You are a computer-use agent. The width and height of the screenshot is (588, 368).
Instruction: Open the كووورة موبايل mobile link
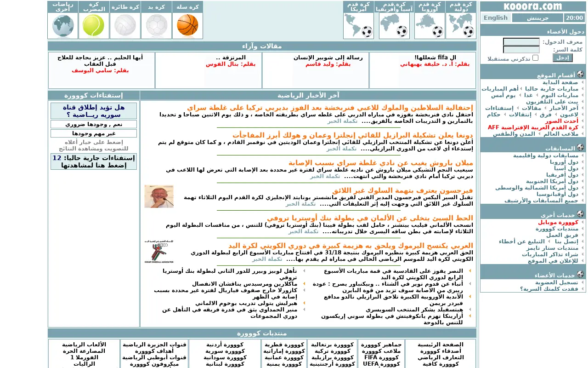558,222
